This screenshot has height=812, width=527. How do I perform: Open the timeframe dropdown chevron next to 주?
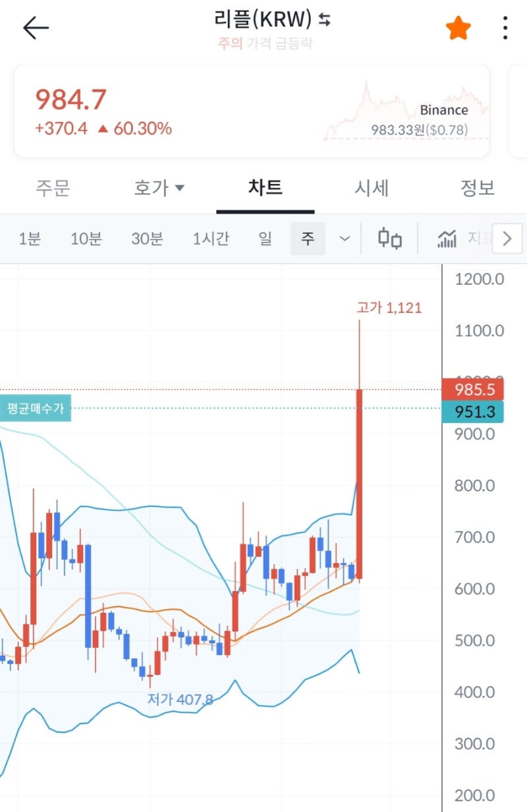(344, 239)
